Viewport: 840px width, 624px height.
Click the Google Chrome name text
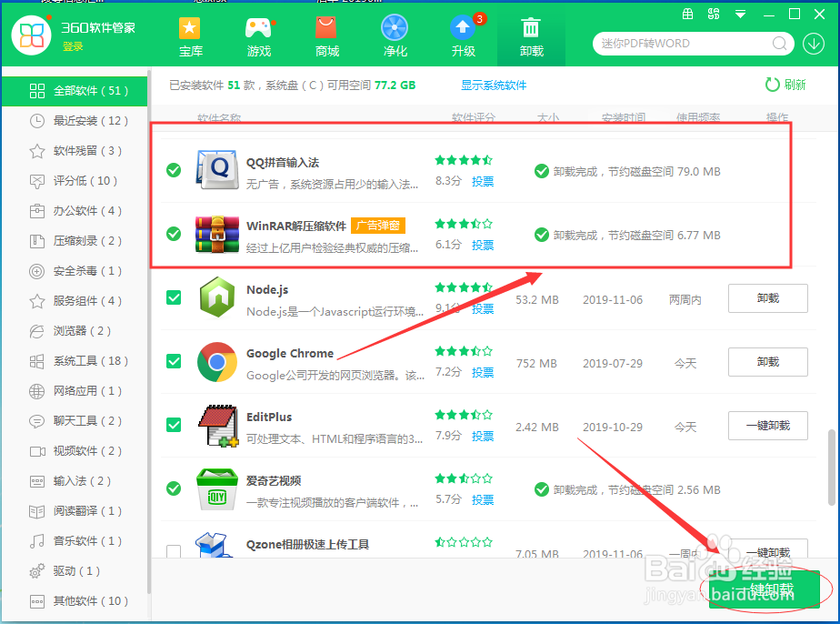(290, 353)
